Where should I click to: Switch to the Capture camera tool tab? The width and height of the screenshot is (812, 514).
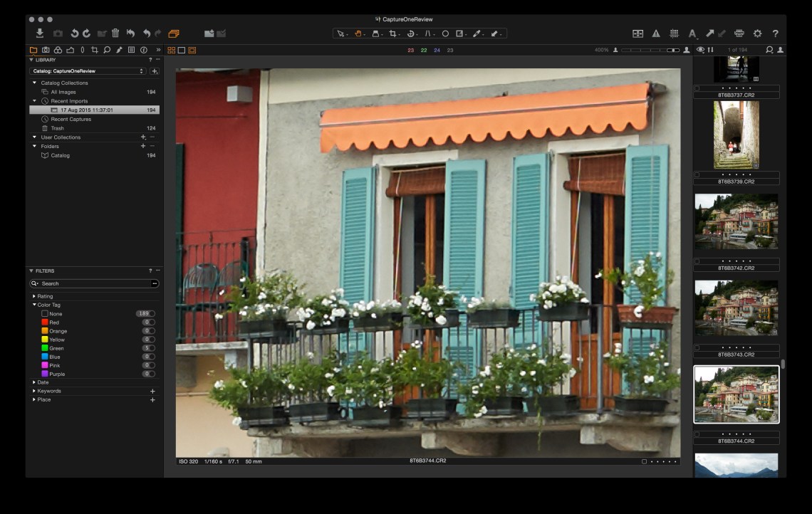coord(46,50)
